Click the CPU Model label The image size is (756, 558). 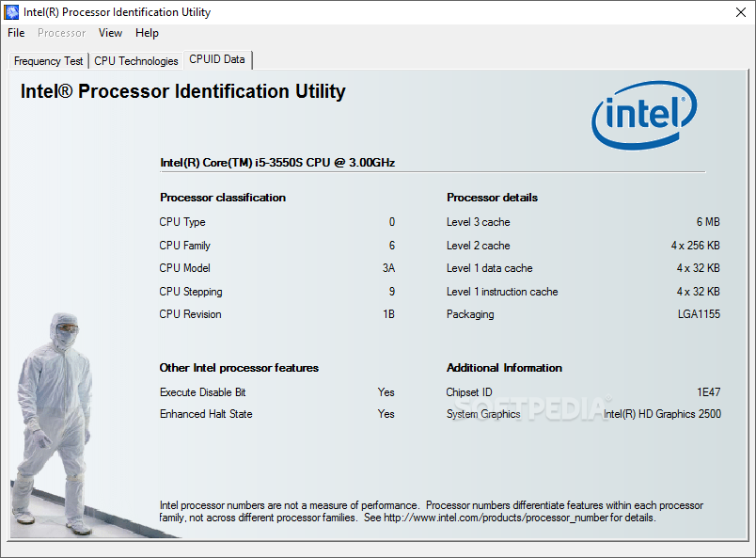(x=184, y=268)
